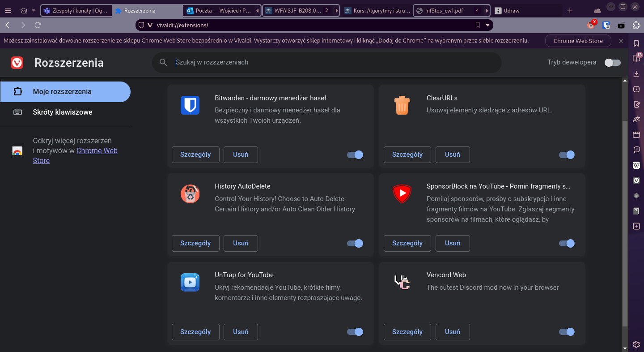Open the extension with red X badge

point(592,25)
